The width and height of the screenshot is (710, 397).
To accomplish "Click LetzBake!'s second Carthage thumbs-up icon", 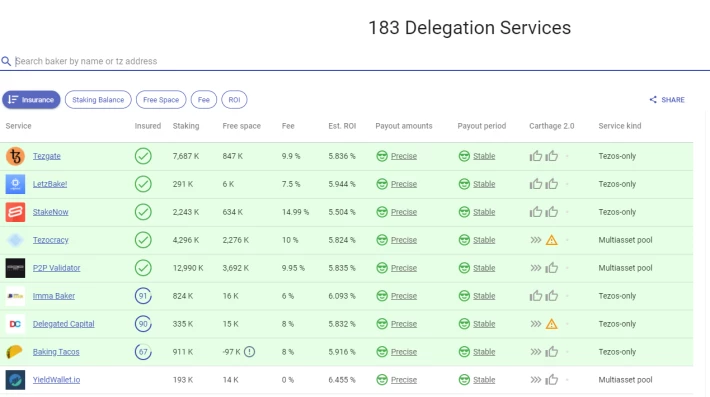I will 552,184.
